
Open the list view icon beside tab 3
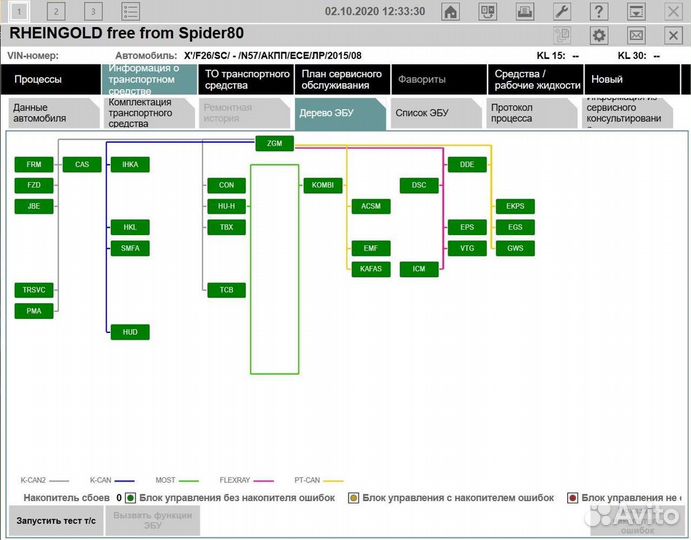pyautogui.click(x=130, y=12)
